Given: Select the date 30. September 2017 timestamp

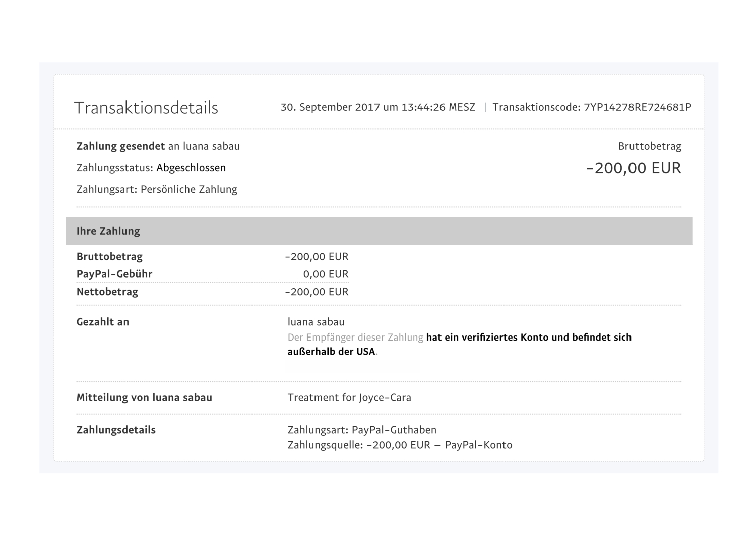Looking at the screenshot, I should point(378,107).
